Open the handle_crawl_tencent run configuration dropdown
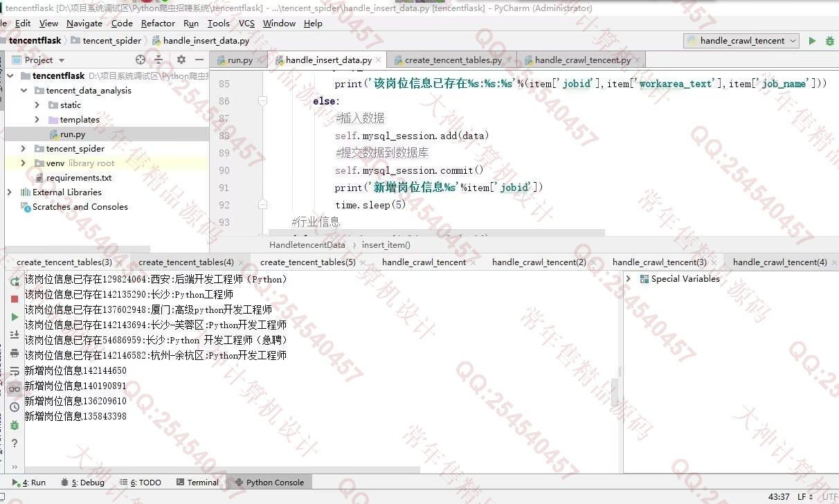The width and height of the screenshot is (839, 504). pos(741,41)
